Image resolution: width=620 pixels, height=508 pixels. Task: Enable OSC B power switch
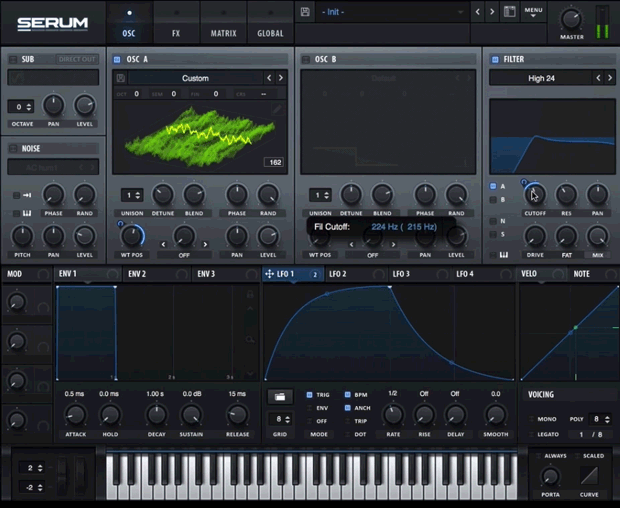[x=305, y=59]
